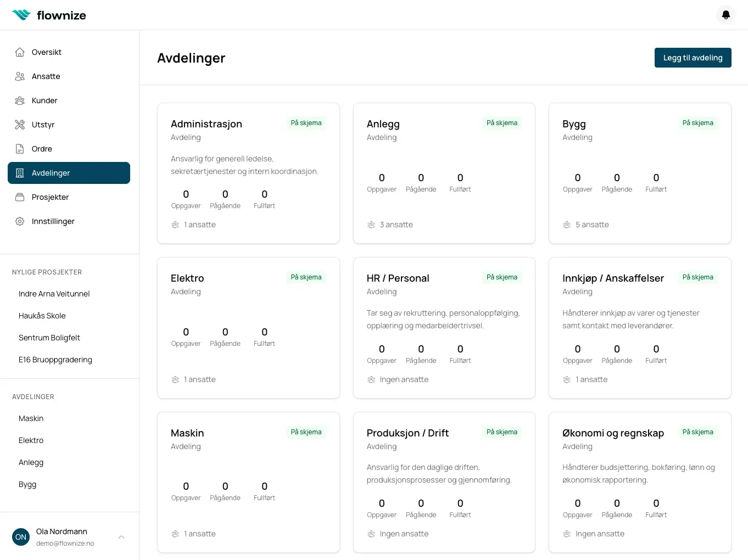Viewport: 748px width, 560px height.
Task: Expand the Ola Nordmann profile menu
Action: click(x=121, y=537)
